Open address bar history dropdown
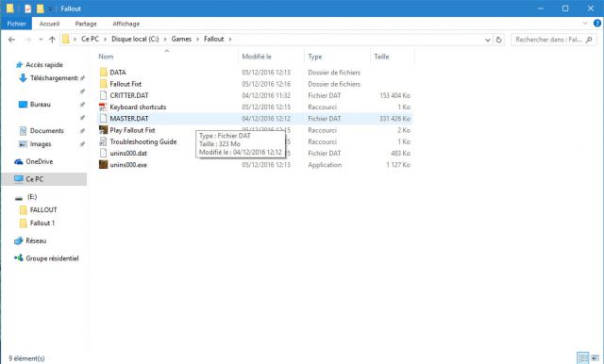The width and height of the screenshot is (604, 364). [488, 40]
